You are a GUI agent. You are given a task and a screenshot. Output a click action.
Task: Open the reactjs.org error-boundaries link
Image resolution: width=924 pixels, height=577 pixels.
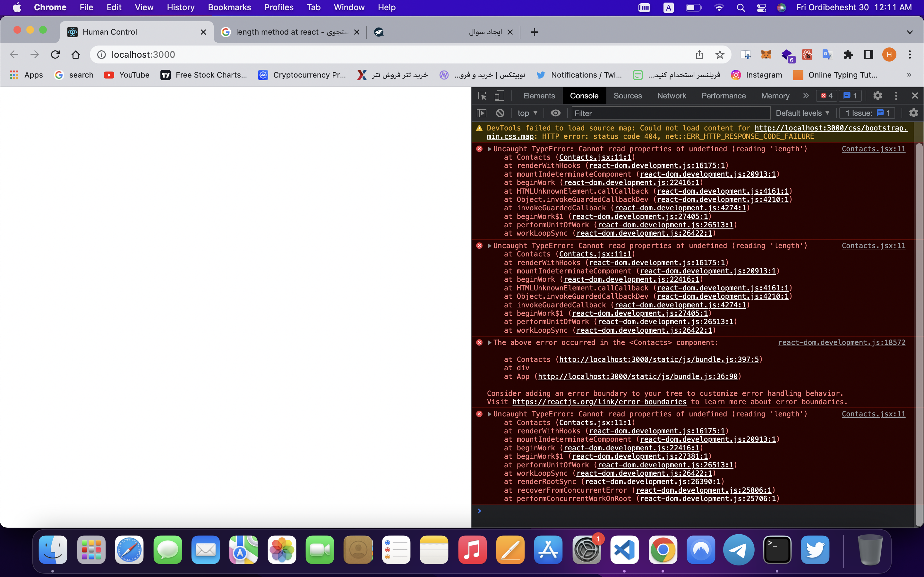(x=599, y=402)
